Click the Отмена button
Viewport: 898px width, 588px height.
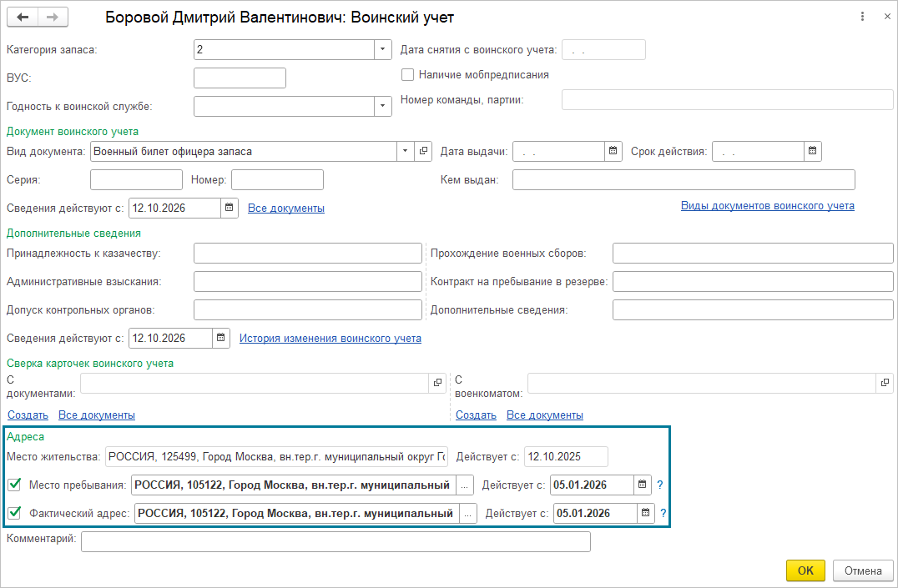point(863,570)
